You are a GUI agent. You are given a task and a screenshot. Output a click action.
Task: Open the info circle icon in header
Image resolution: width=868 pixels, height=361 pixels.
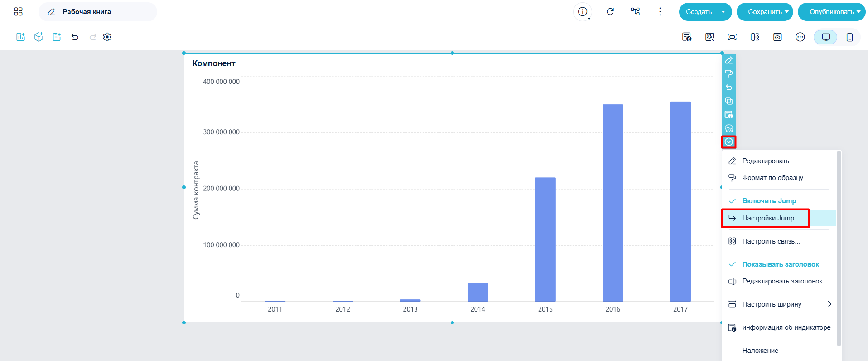(583, 12)
